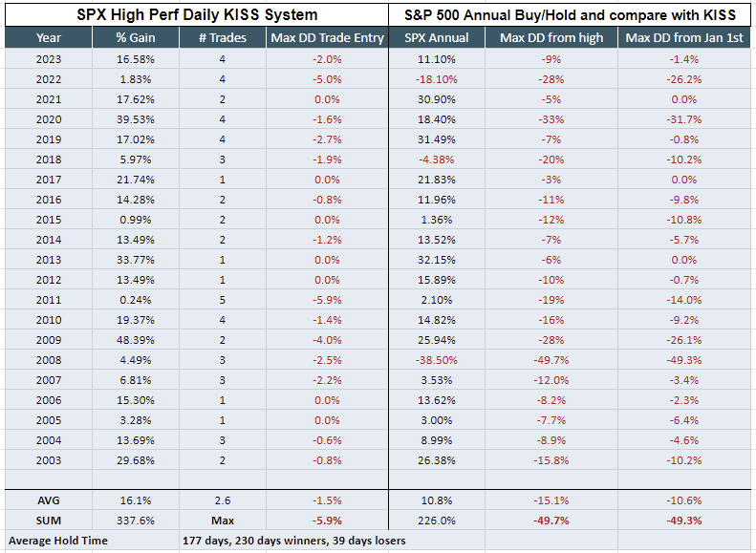
Task: Select the Max DD from high '-8.9%'
Action: [551, 440]
